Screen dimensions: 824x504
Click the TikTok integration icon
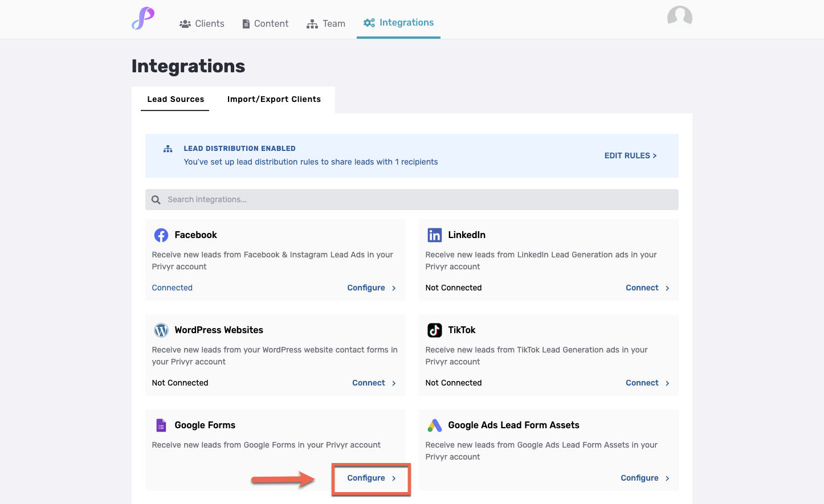434,330
